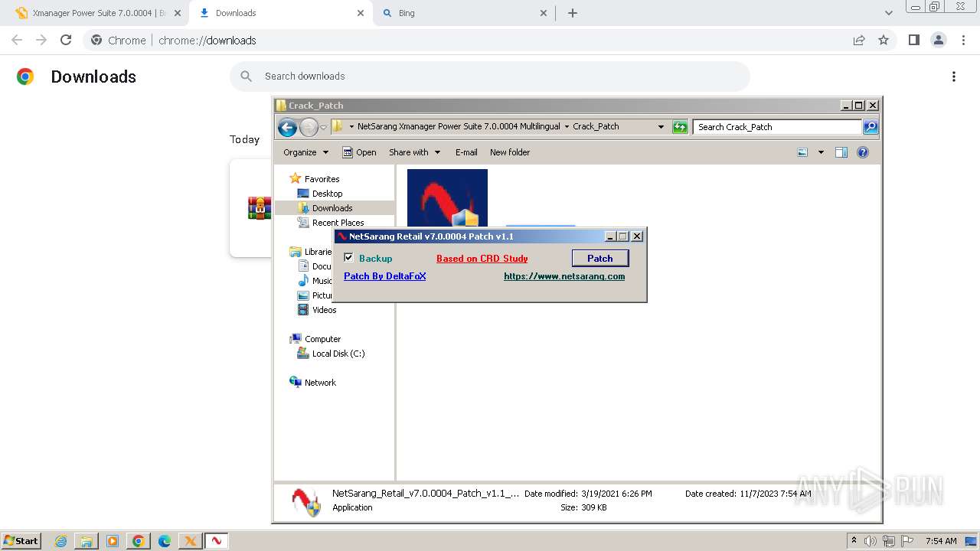Open Music library in navigation pane
The height and width of the screenshot is (551, 980).
[315, 281]
